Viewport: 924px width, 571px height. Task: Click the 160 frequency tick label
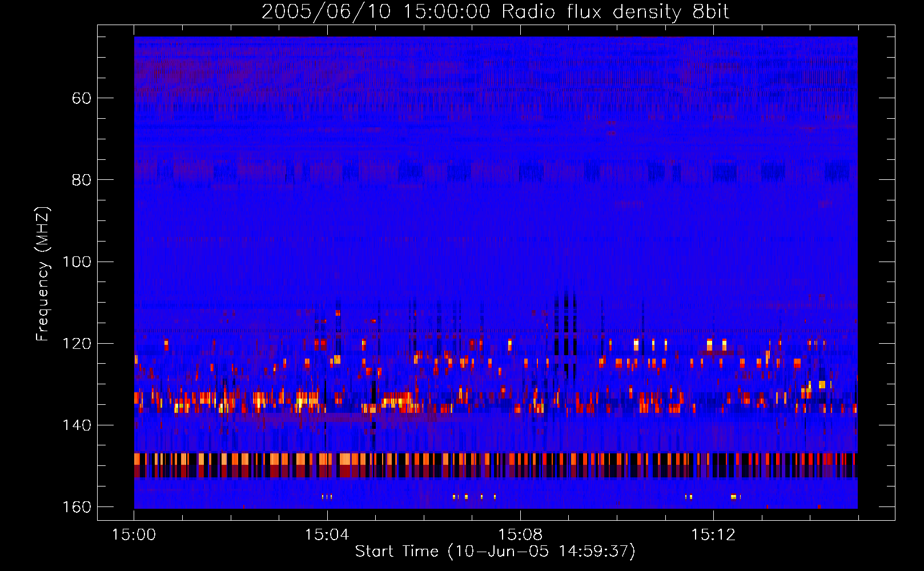[77, 507]
